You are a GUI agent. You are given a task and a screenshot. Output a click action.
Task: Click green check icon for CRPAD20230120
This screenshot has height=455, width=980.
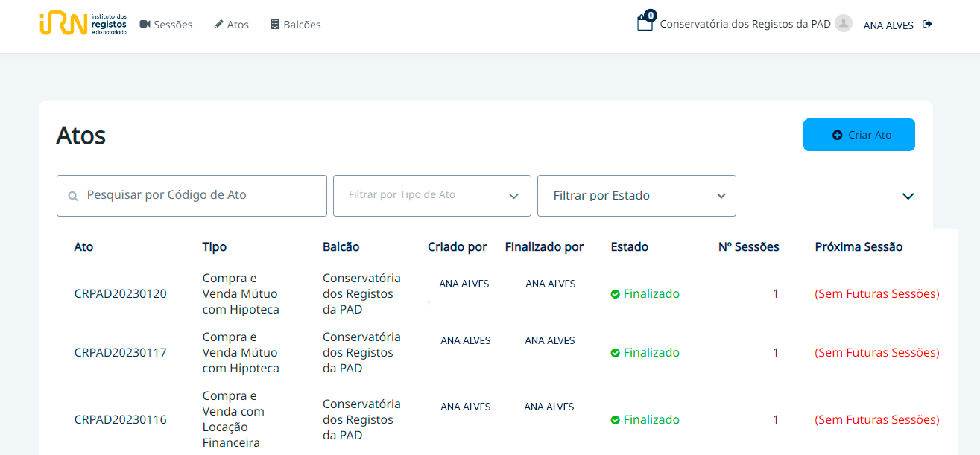(616, 294)
